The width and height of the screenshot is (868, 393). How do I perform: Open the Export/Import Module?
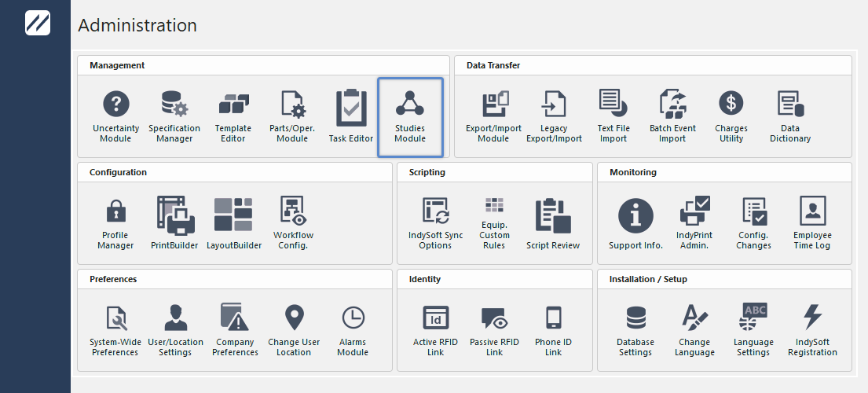(493, 117)
